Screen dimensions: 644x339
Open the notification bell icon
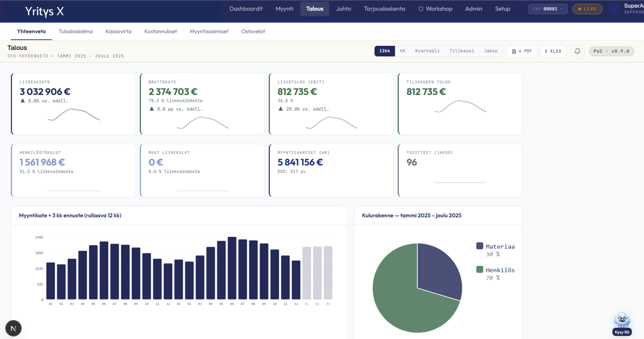tap(577, 51)
